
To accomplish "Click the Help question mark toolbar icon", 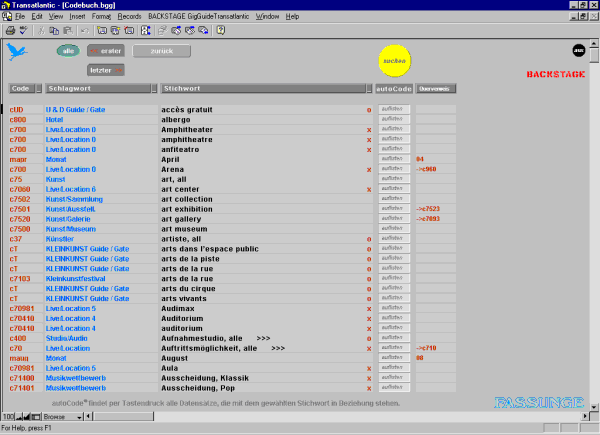I will click(x=220, y=30).
